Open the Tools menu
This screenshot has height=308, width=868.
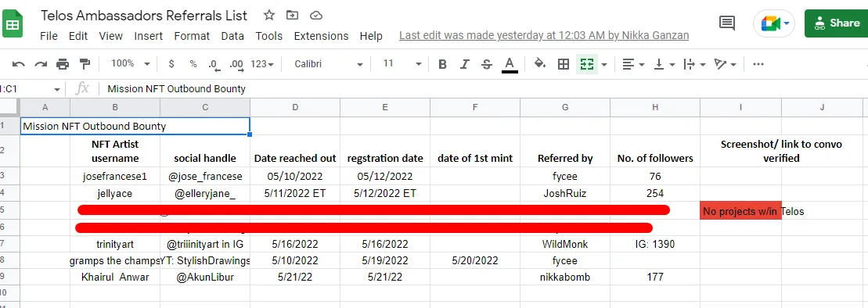pos(269,36)
